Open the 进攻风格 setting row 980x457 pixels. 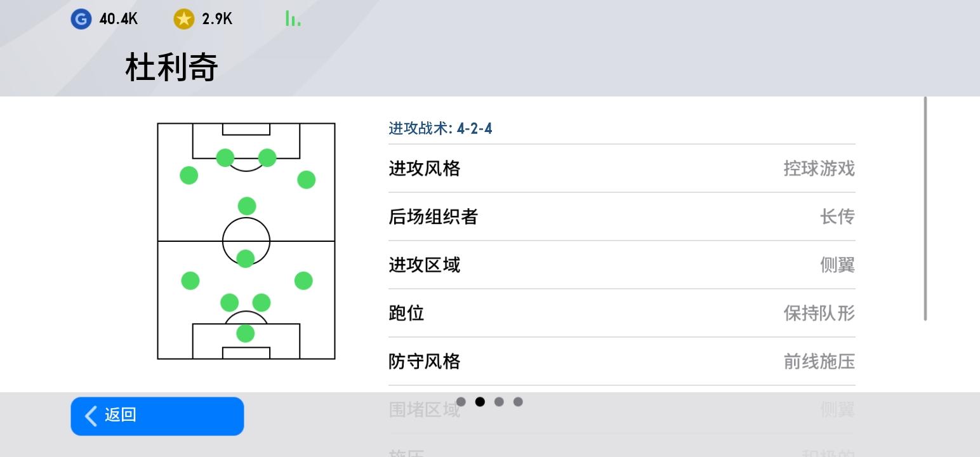[x=621, y=169]
